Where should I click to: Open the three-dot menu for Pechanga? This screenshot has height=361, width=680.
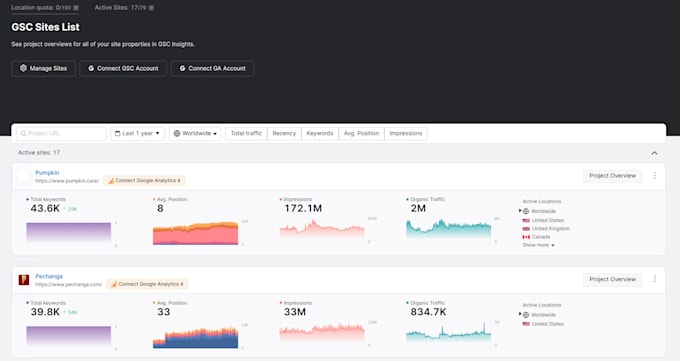coord(655,279)
